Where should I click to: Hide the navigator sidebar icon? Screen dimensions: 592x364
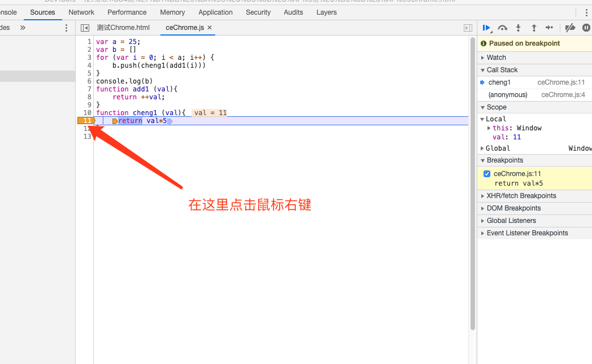click(x=85, y=28)
